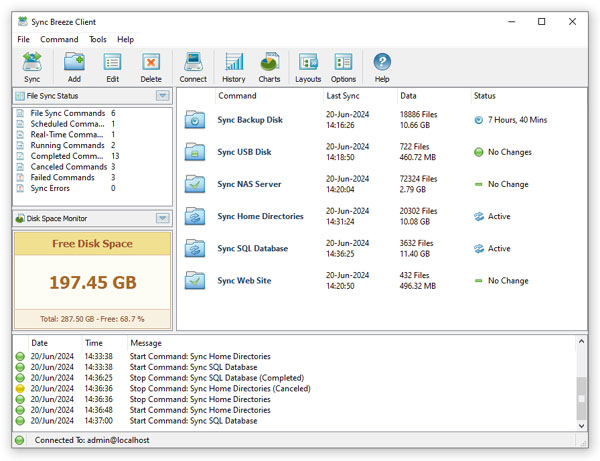Screen dimensions: 600x461
Task: Open the Help menu
Action: [x=126, y=39]
